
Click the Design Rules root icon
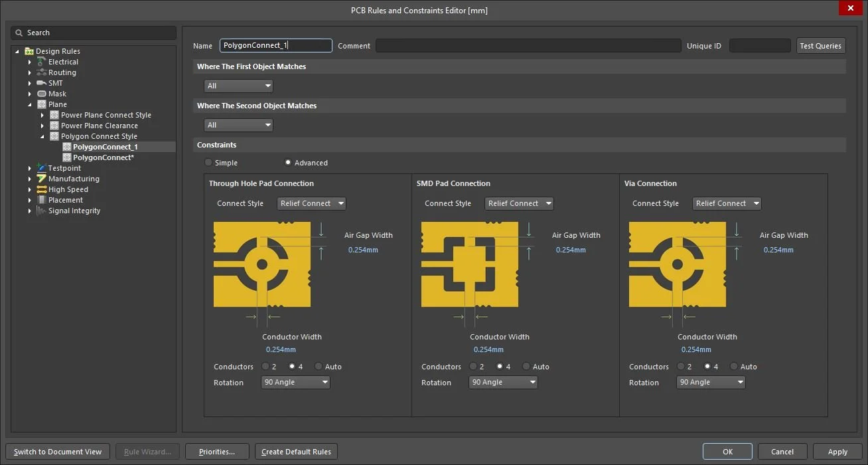[29, 50]
